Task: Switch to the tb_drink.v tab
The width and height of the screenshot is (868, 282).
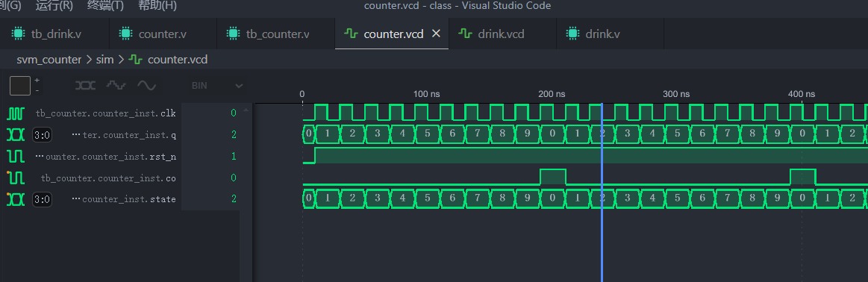Action: tap(54, 34)
